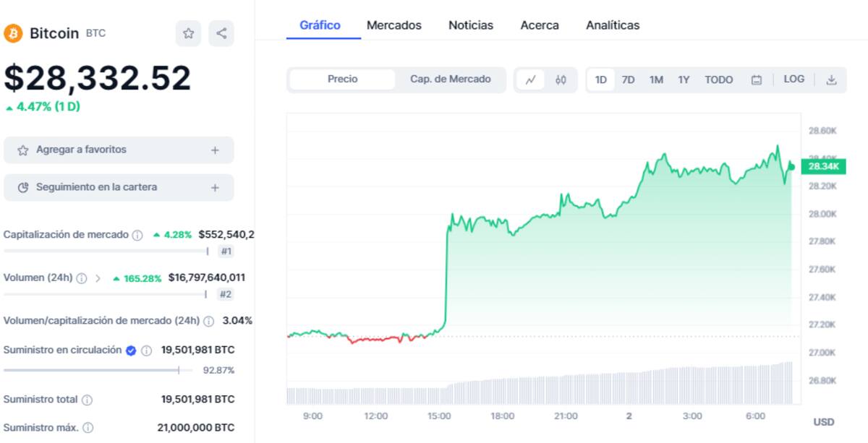This screenshot has width=868, height=443.
Task: Click the share icon beside Bitcoin
Action: [221, 33]
